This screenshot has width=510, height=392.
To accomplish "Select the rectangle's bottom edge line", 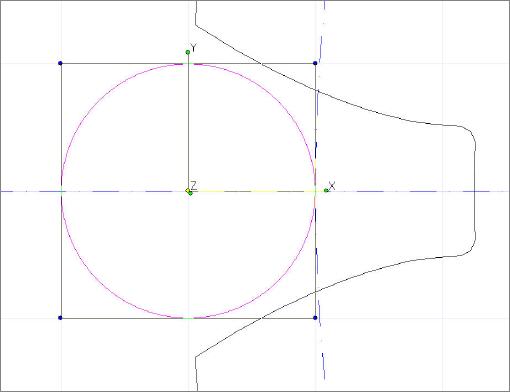I will pos(120,318).
